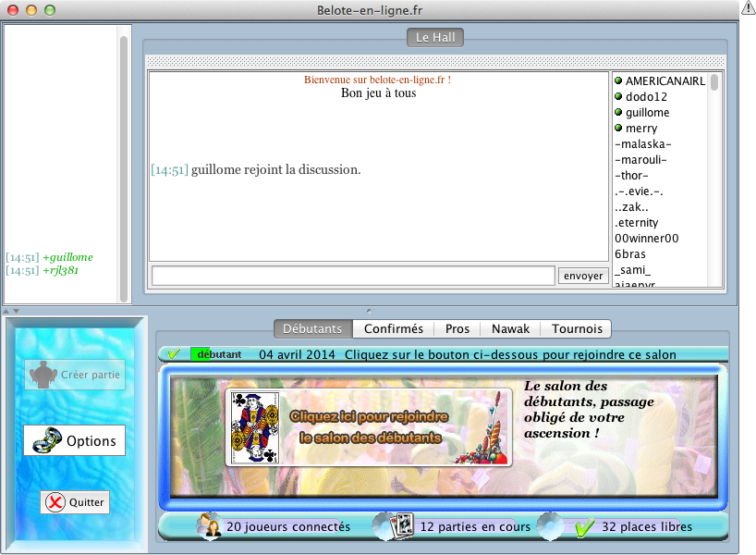Click player name merry
The image size is (756, 555).
pyautogui.click(x=641, y=128)
